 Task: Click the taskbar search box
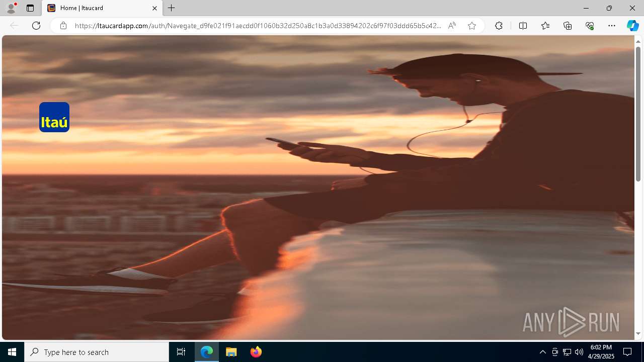97,352
